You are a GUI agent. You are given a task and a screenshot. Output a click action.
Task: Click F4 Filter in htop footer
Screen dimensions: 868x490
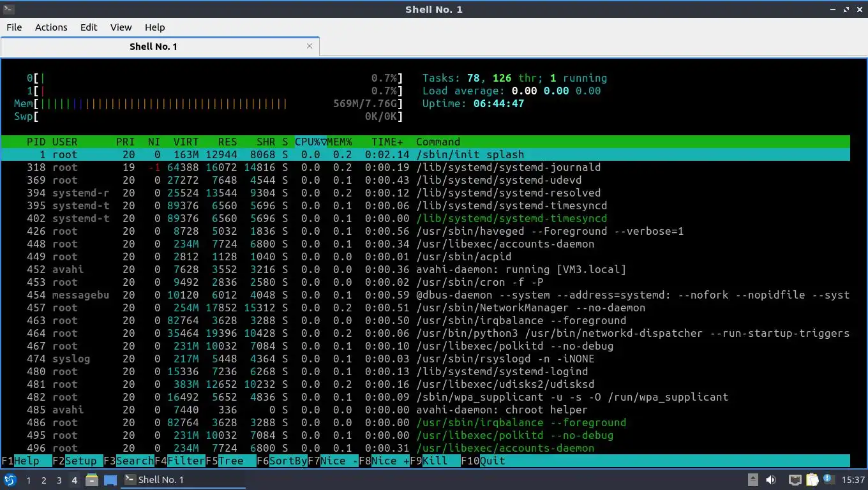point(179,461)
